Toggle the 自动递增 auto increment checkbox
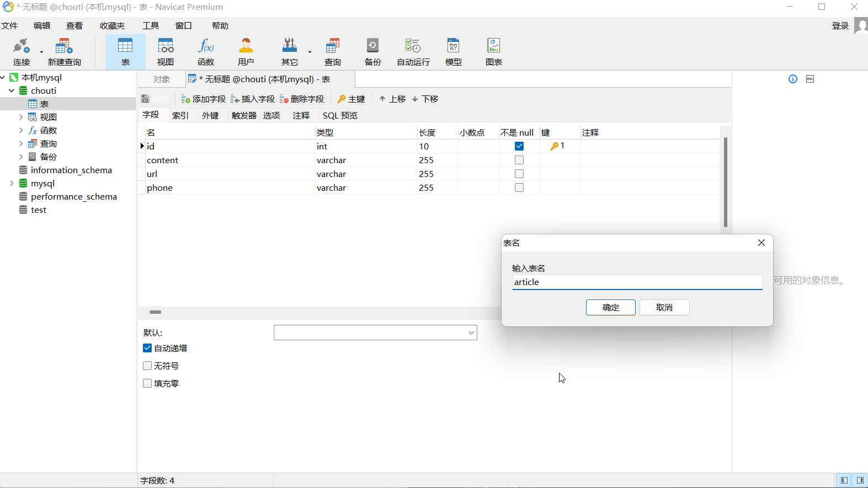868x488 pixels. (x=147, y=348)
